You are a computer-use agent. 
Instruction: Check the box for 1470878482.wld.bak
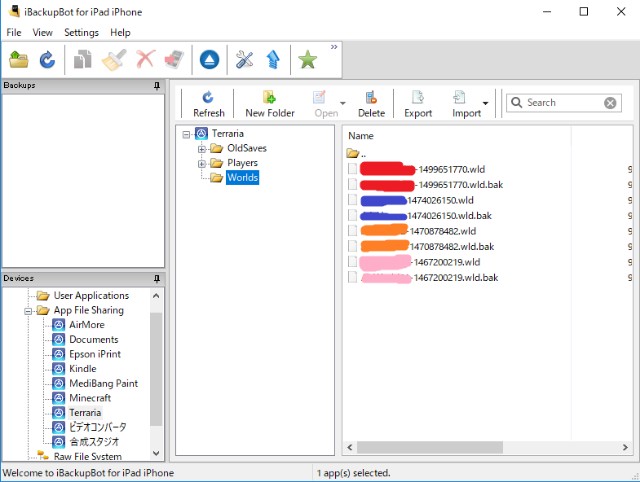click(x=353, y=247)
